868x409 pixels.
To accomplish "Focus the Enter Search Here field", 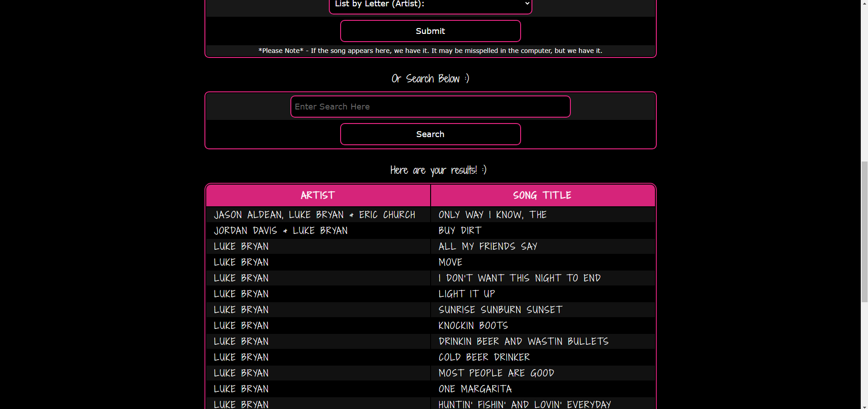I will point(430,107).
